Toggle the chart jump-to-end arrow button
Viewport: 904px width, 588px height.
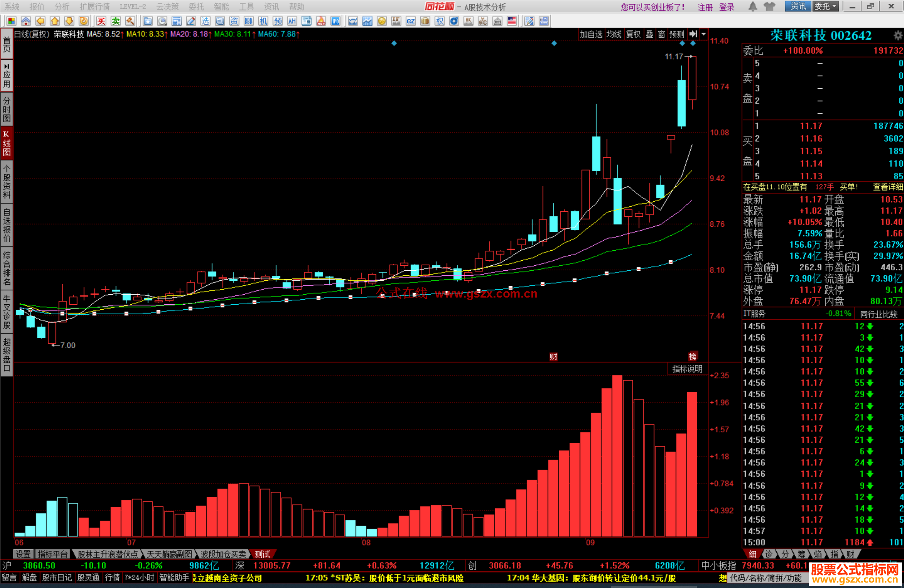tap(693, 34)
